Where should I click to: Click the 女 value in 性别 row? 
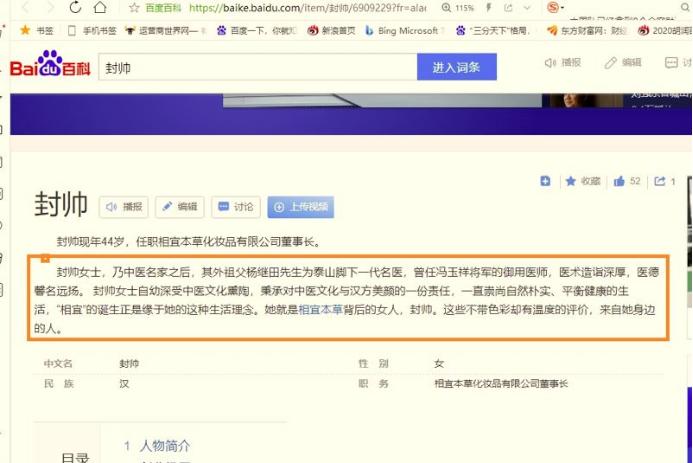(439, 364)
